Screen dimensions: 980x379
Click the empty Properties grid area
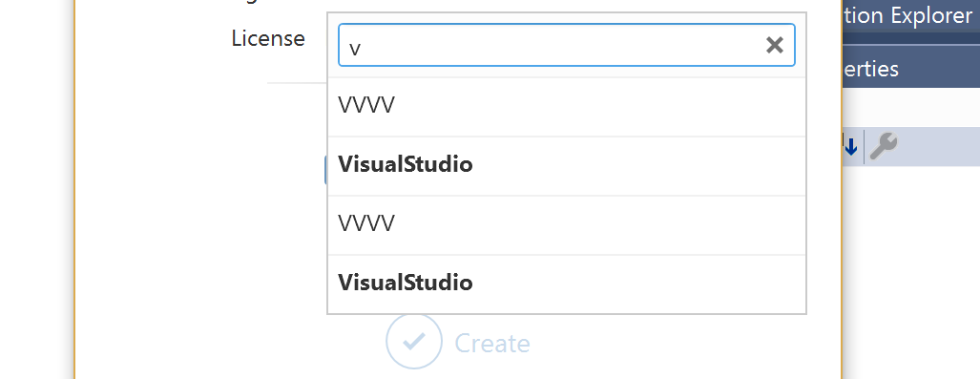(911, 272)
